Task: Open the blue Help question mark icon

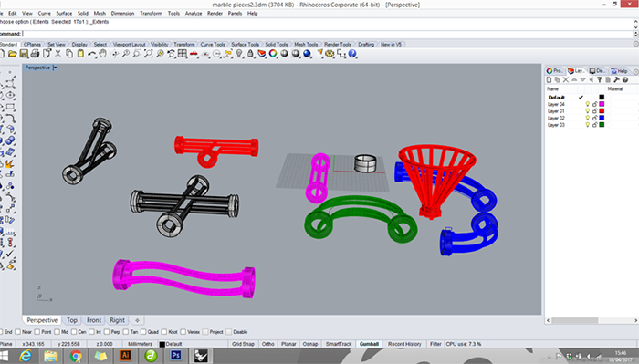Action: pos(352,54)
